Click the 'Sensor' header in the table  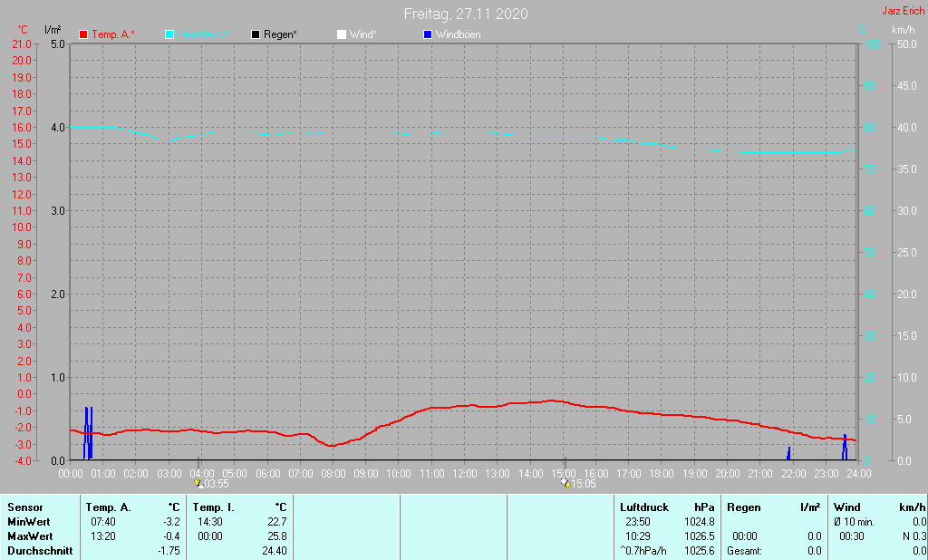click(x=25, y=507)
